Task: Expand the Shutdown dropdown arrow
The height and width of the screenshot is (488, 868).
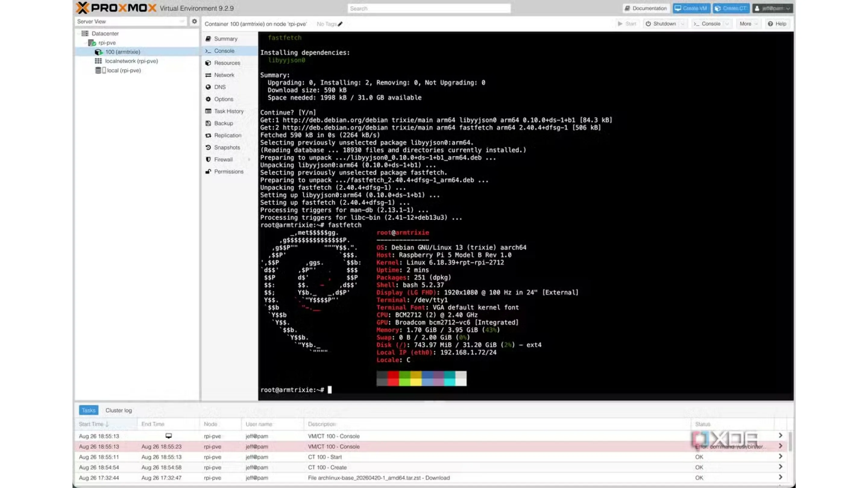Action: coord(683,24)
